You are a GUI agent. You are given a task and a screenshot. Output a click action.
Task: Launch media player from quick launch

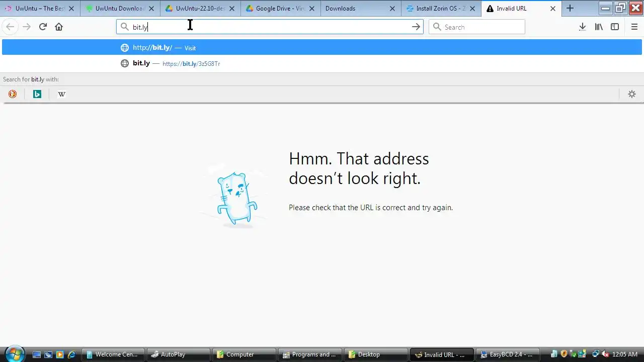(x=60, y=354)
